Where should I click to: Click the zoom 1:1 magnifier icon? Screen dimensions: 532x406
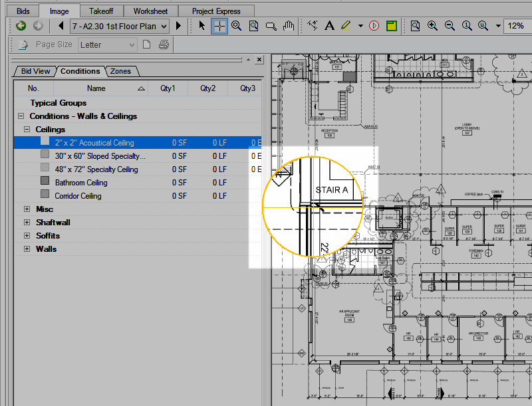(467, 26)
